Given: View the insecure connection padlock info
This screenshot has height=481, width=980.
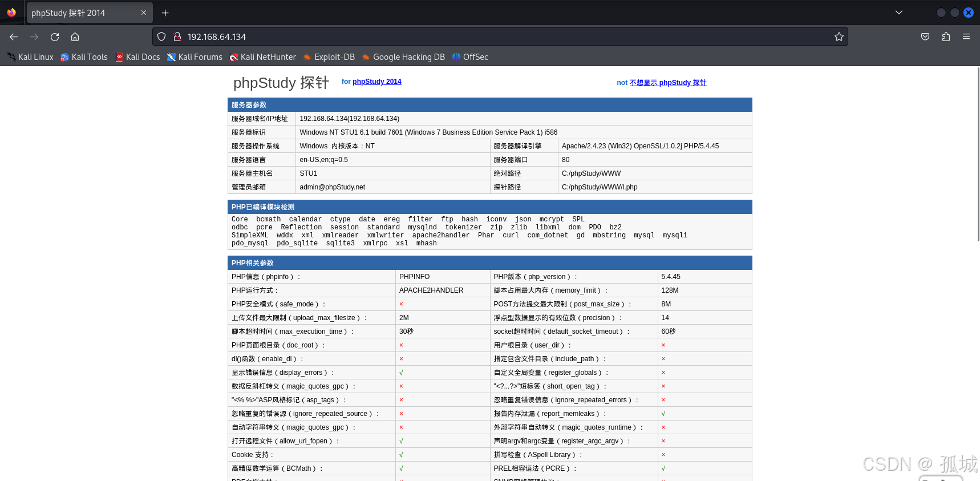Looking at the screenshot, I should [177, 37].
